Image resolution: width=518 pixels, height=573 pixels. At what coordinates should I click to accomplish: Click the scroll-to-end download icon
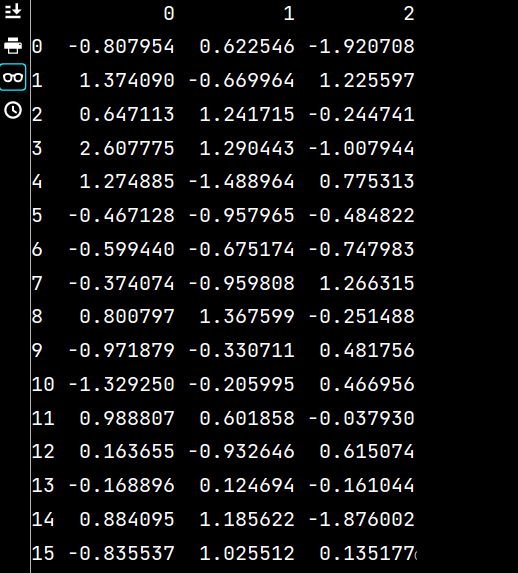[x=13, y=11]
